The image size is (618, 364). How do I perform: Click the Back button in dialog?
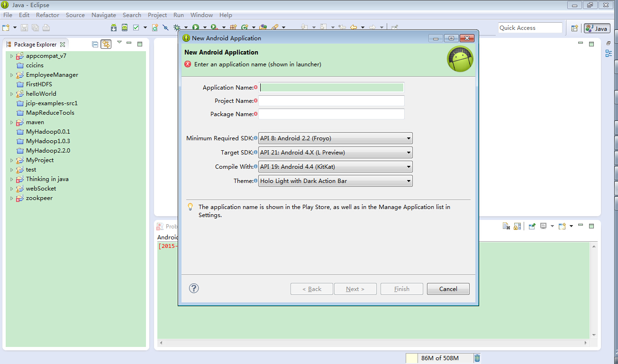(312, 289)
